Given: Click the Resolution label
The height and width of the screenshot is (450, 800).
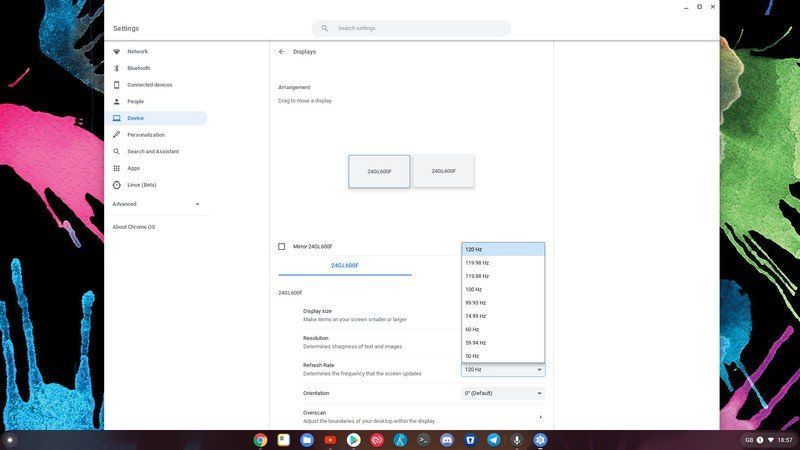Looking at the screenshot, I should pos(316,338).
